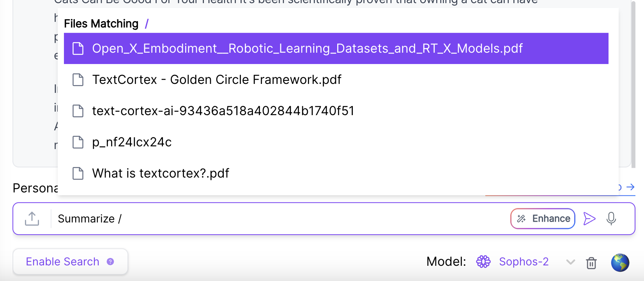Click the magic wand icon in Enhance
The width and height of the screenshot is (644, 281).
(x=521, y=219)
